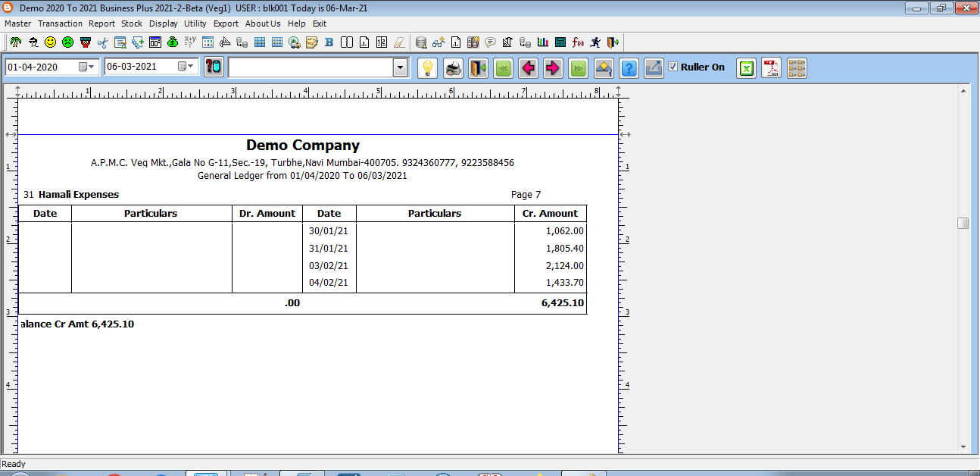This screenshot has height=476, width=980.
Task: Click the blue question mark help icon
Action: click(628, 68)
